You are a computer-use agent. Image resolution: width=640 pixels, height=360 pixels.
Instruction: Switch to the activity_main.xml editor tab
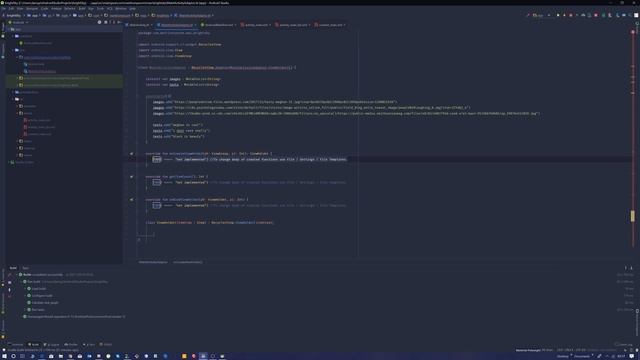256,25
